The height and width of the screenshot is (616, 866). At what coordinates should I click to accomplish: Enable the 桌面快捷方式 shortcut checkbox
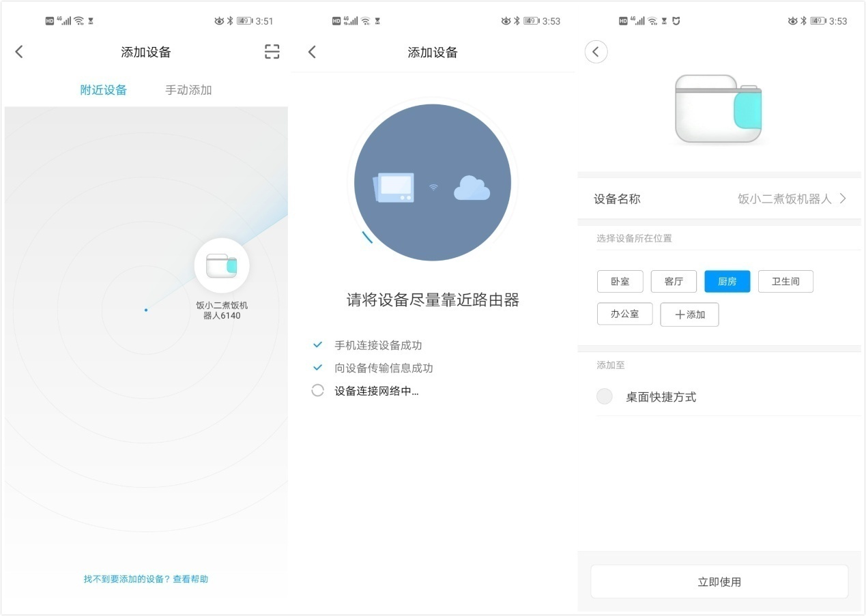(x=604, y=396)
